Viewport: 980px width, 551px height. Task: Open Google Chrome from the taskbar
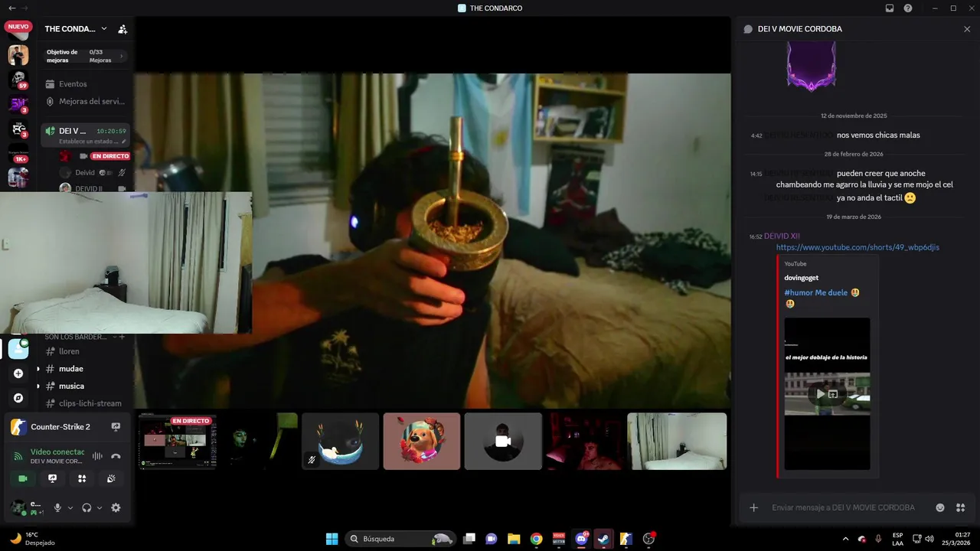point(537,539)
